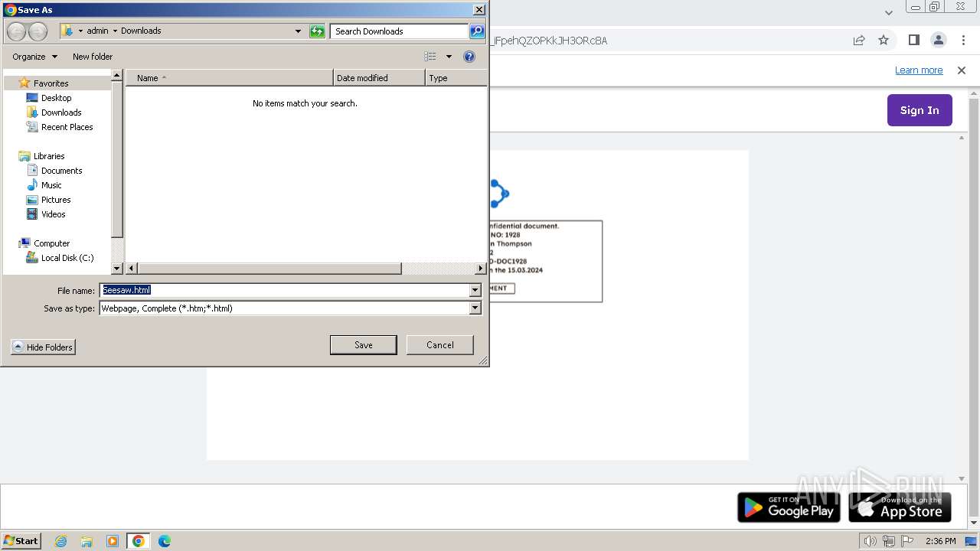980x551 pixels.
Task: Click the 2:36 PM clock
Action: point(940,541)
